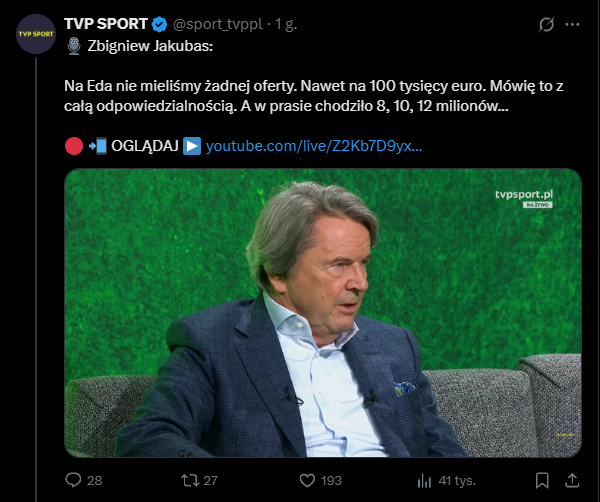Open the Grok actions icon
600x502 pixels.
(546, 23)
